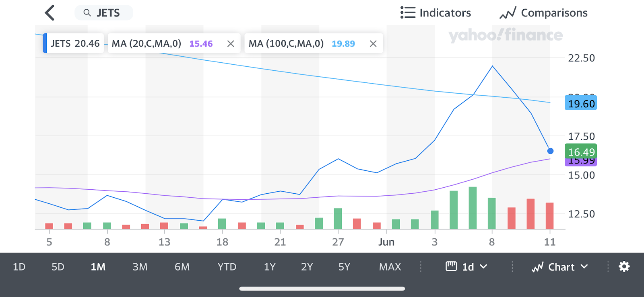
Task: Tap the 21 date axis label
Action: [x=280, y=242]
